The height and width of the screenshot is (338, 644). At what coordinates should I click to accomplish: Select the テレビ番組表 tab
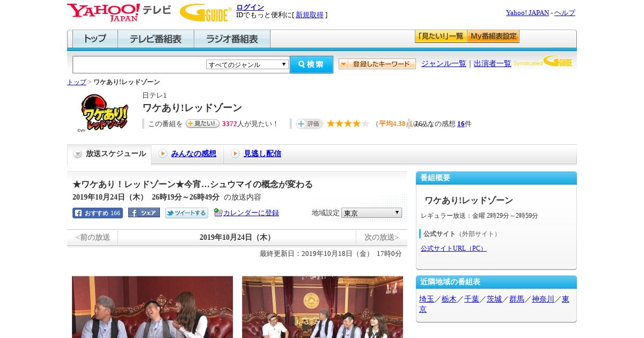click(x=156, y=39)
